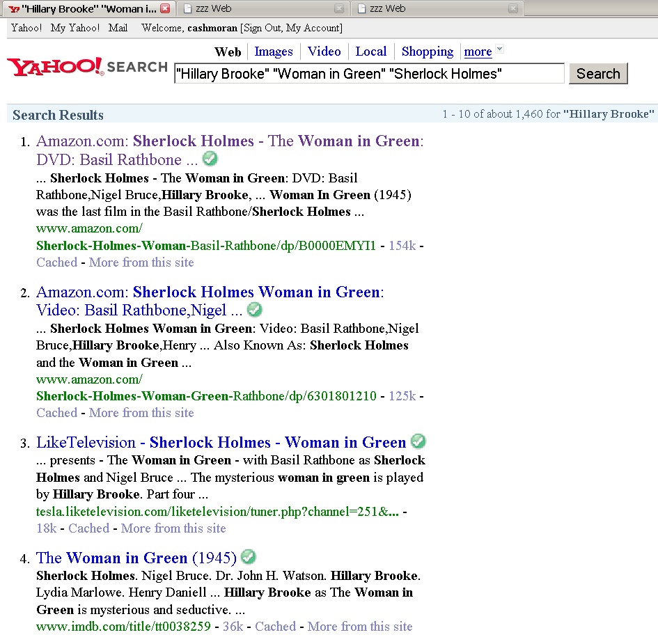Open the 36k size link
658x644 pixels.
coord(233,627)
